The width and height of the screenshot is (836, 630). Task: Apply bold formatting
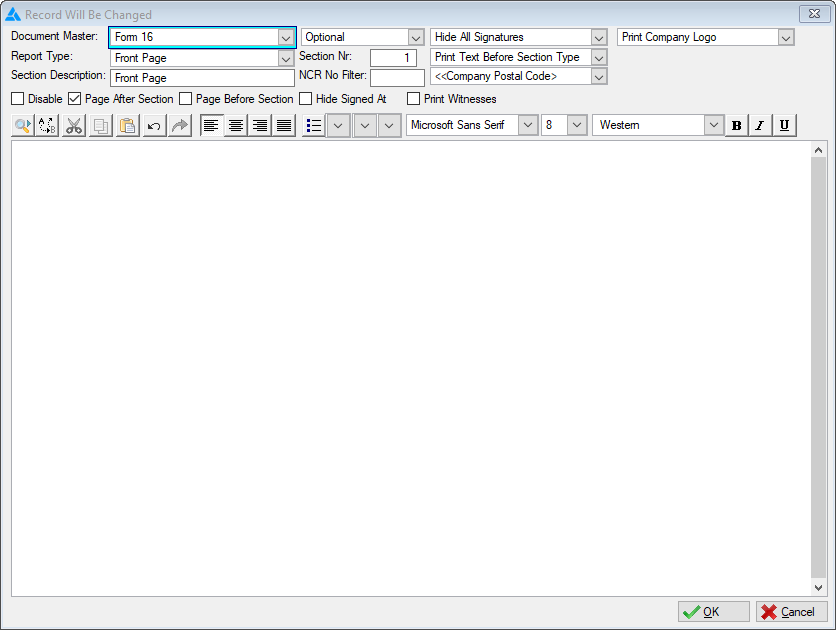(x=737, y=126)
